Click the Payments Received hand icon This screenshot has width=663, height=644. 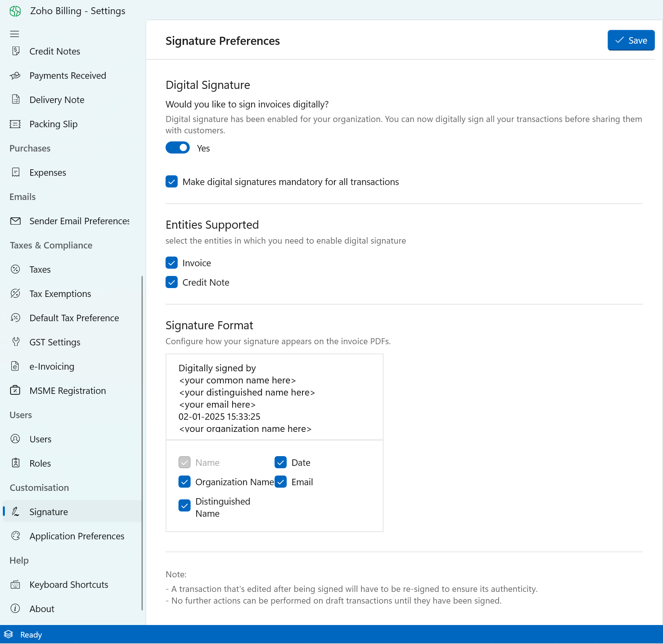(15, 76)
